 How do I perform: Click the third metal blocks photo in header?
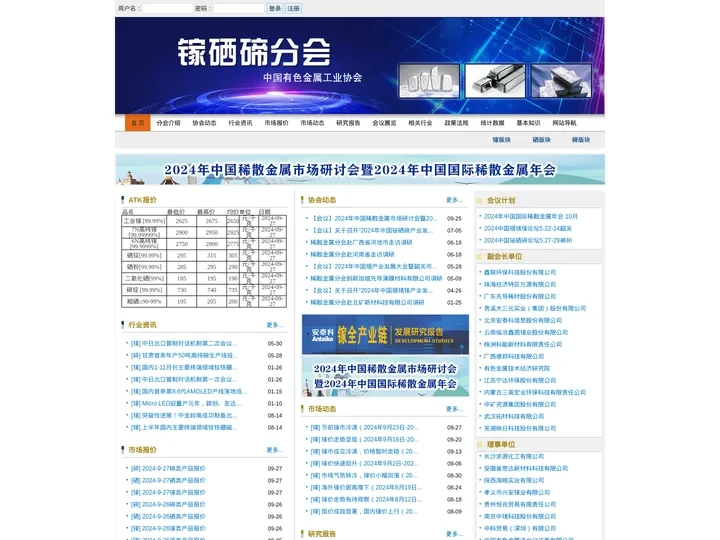561,81
